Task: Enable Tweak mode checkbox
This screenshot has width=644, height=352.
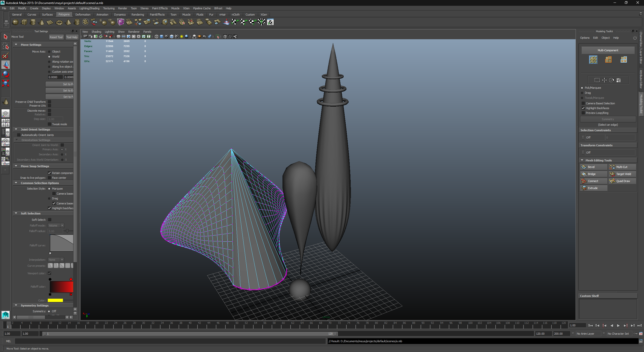Action: (x=50, y=124)
